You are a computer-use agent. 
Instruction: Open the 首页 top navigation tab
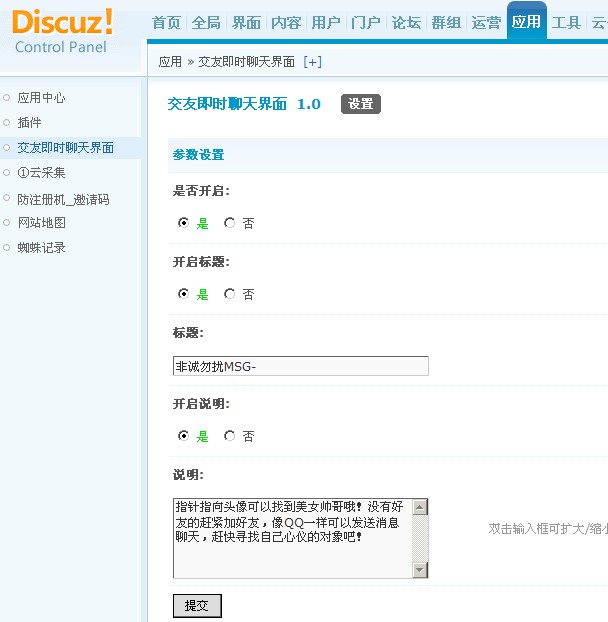167,23
